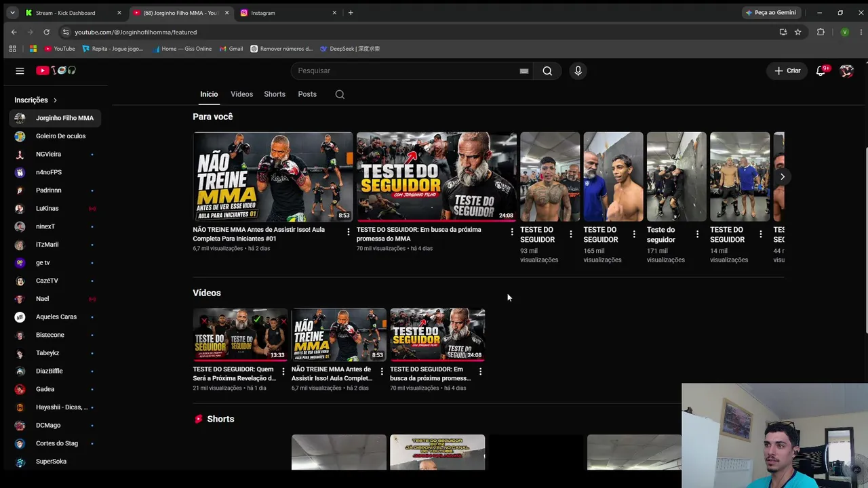View site information icon in address bar
Viewport: 868px width, 488px height.
[65, 32]
